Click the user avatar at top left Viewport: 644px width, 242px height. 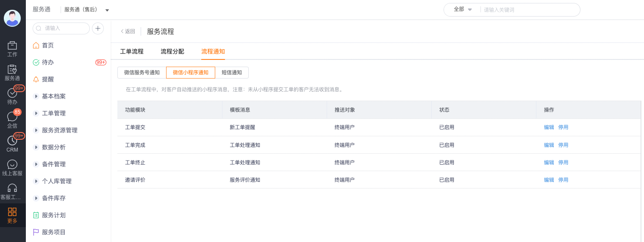pyautogui.click(x=12, y=18)
